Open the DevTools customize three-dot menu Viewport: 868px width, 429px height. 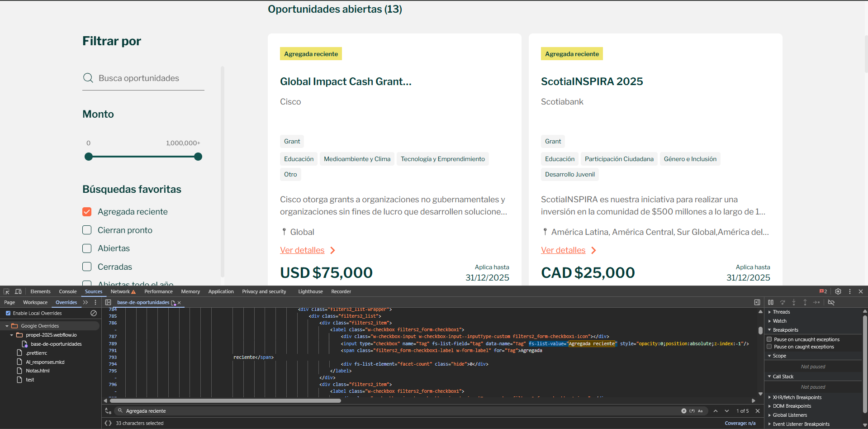pyautogui.click(x=850, y=291)
